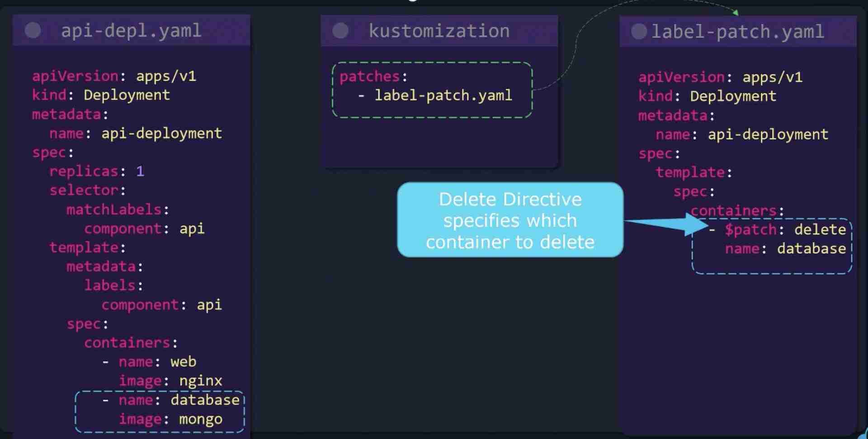Click 'containers:' in api-depl.yaml

pos(131,343)
